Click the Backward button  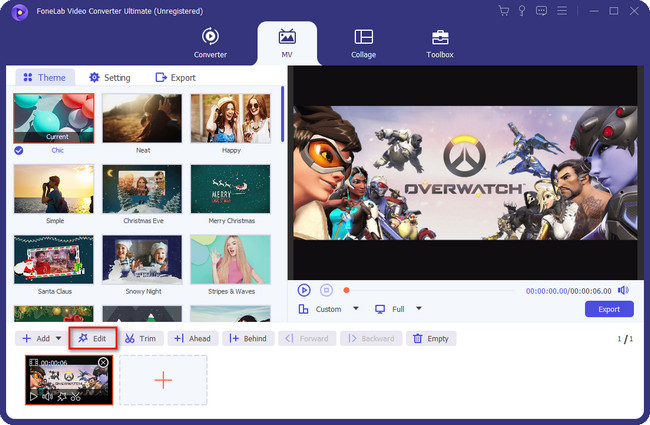pos(371,338)
